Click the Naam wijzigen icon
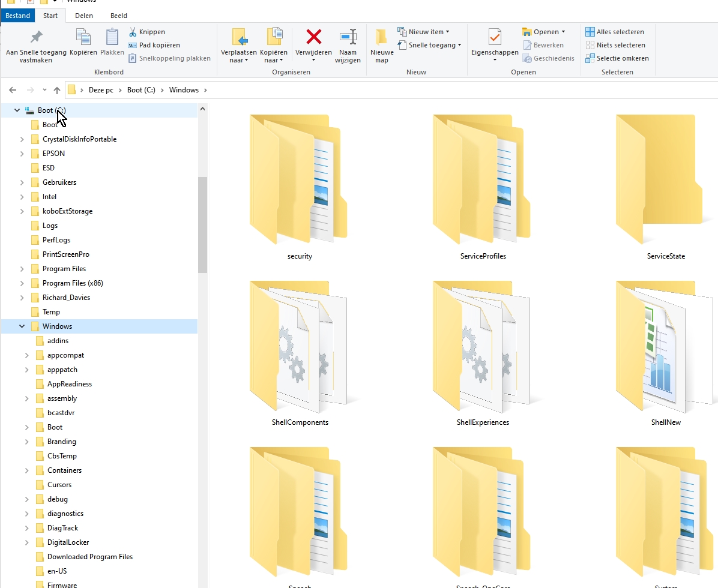The width and height of the screenshot is (718, 588). click(x=348, y=37)
